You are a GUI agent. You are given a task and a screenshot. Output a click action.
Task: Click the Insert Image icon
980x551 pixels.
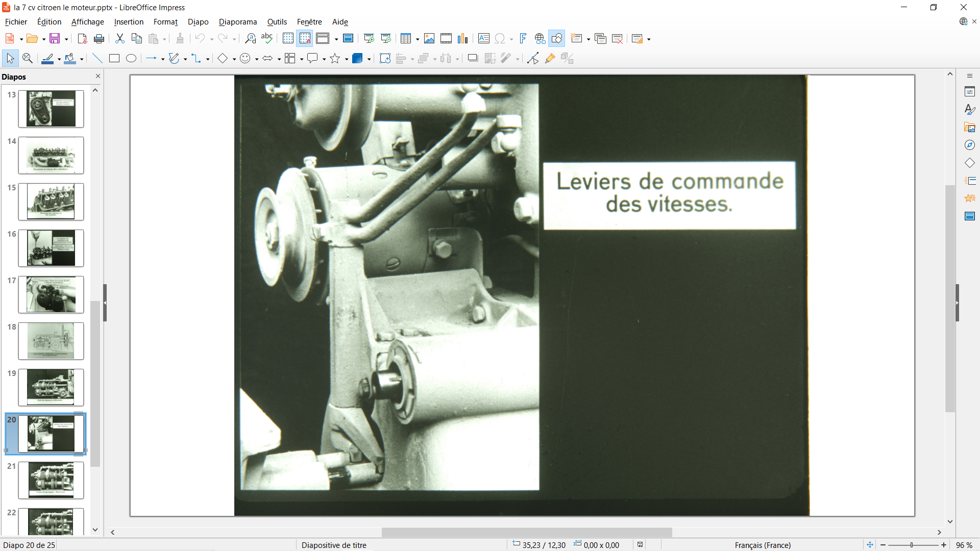[x=429, y=39]
